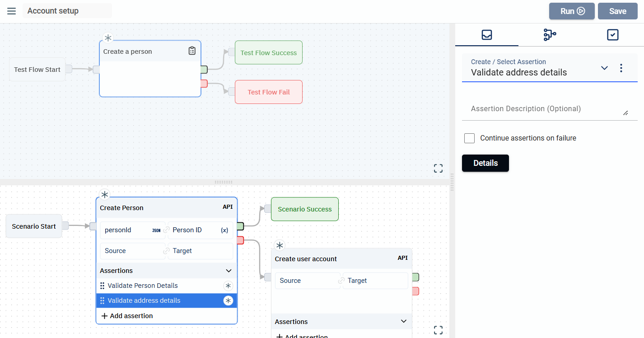The image size is (644, 338).
Task: Open the three-dot assertion options menu
Action: pyautogui.click(x=621, y=68)
